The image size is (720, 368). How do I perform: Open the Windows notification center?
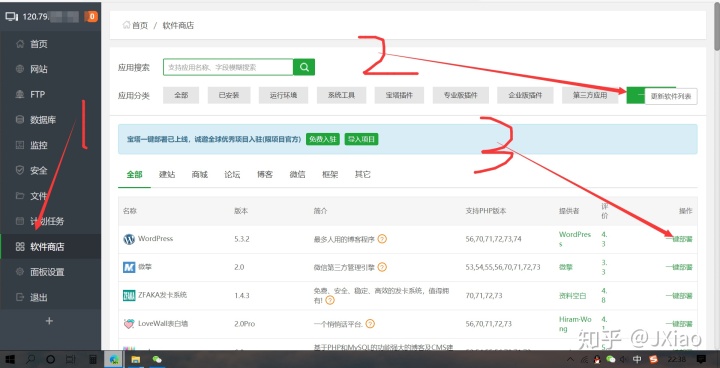701,359
